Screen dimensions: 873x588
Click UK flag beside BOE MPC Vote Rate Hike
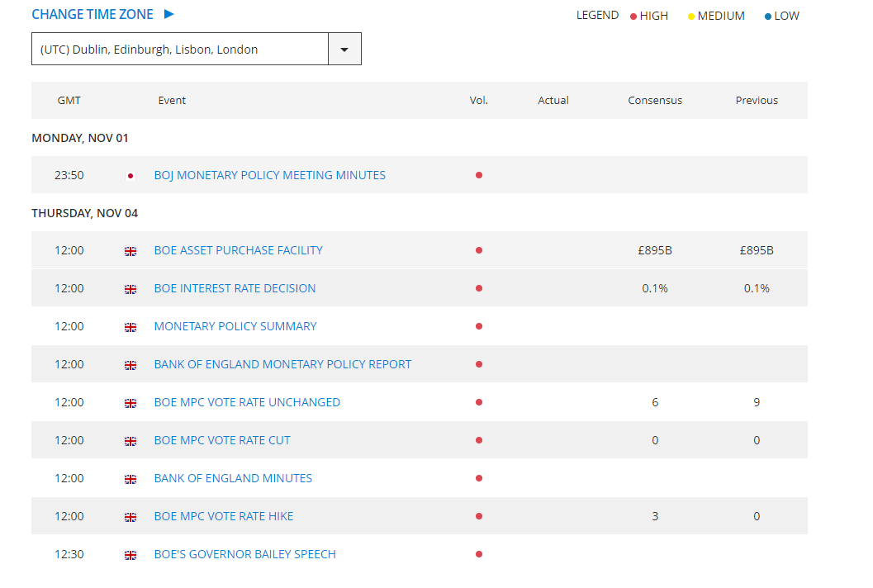pos(130,517)
